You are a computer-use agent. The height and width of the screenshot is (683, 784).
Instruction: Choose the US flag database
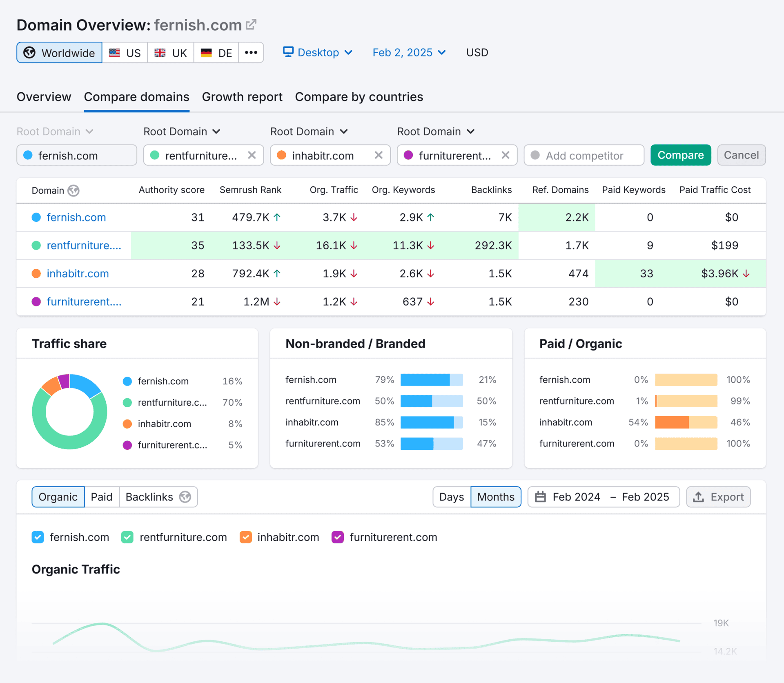pyautogui.click(x=125, y=53)
